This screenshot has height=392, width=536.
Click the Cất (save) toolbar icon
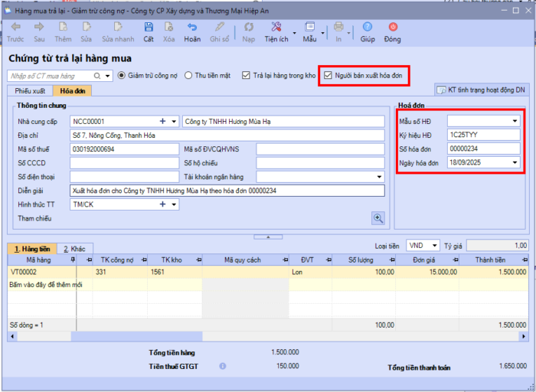[x=149, y=28]
